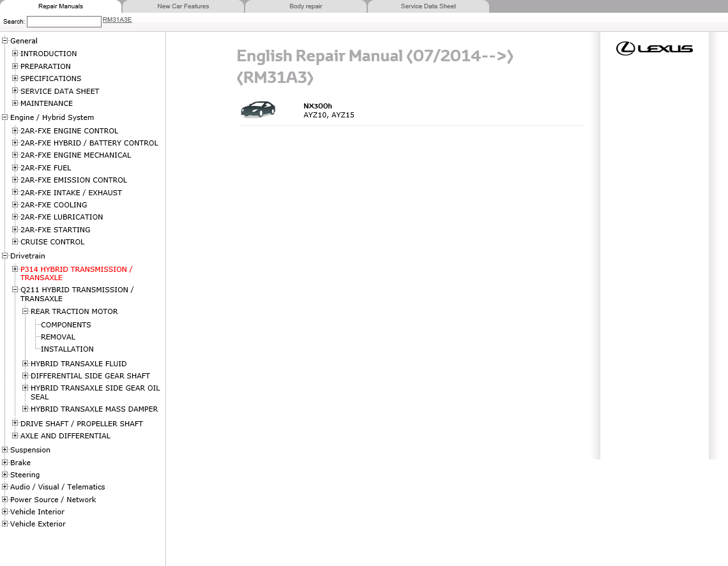
Task: Open INSTALLATION under Rear Traction Motor
Action: (x=67, y=349)
